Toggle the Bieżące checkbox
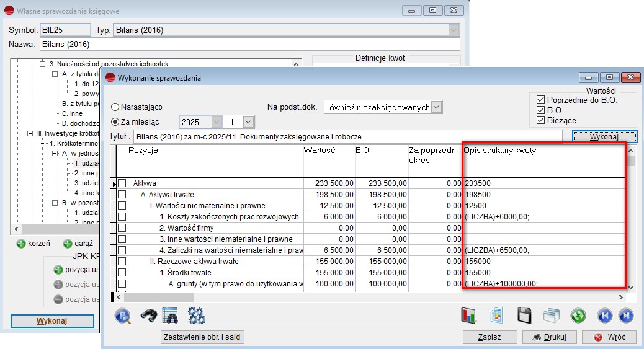The width and height of the screenshot is (644, 349). click(x=540, y=120)
